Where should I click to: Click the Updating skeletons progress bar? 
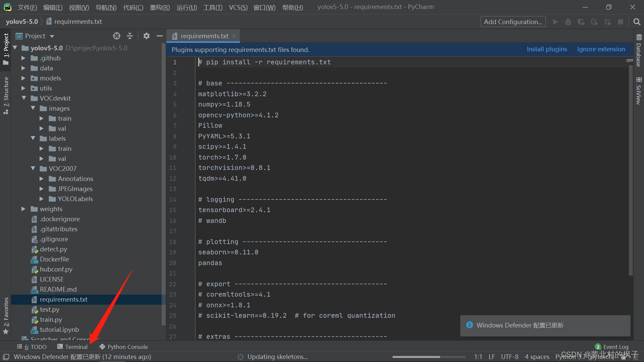tap(429, 357)
